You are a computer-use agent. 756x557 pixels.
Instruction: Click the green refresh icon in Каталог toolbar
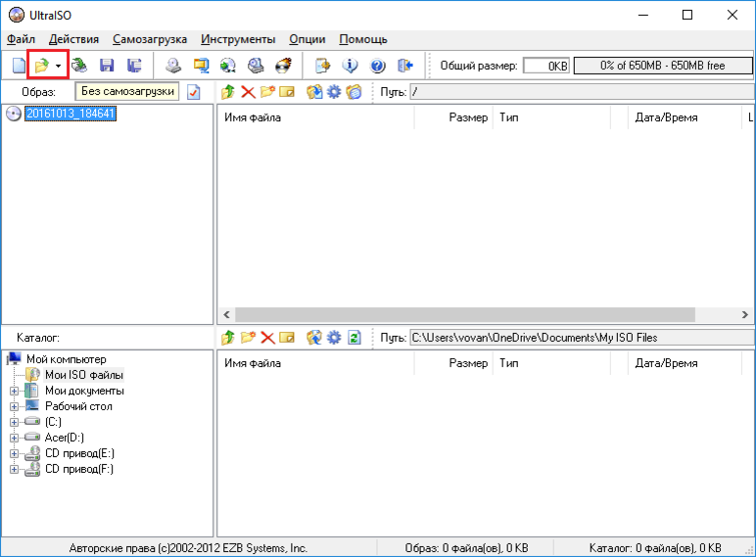pyautogui.click(x=354, y=338)
